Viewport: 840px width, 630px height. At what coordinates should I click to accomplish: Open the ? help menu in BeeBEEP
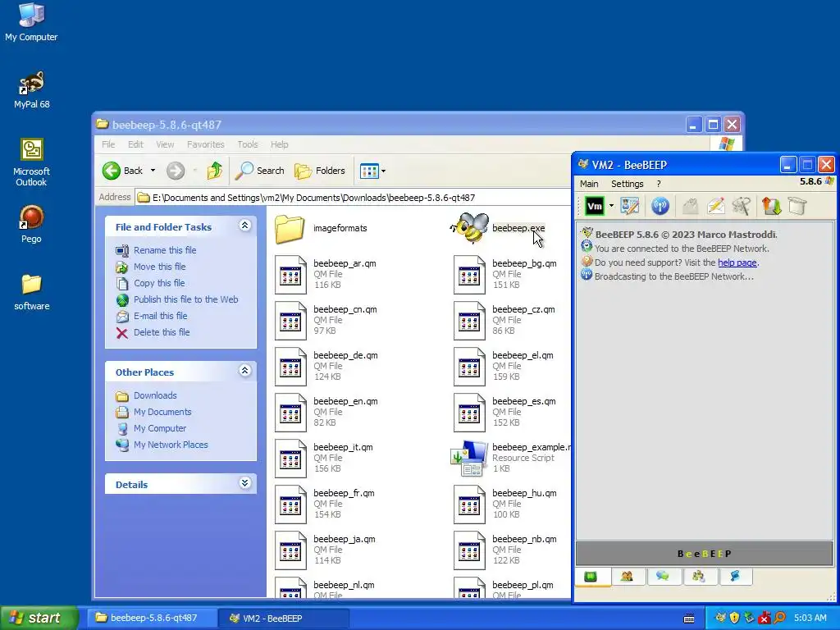[x=659, y=184]
